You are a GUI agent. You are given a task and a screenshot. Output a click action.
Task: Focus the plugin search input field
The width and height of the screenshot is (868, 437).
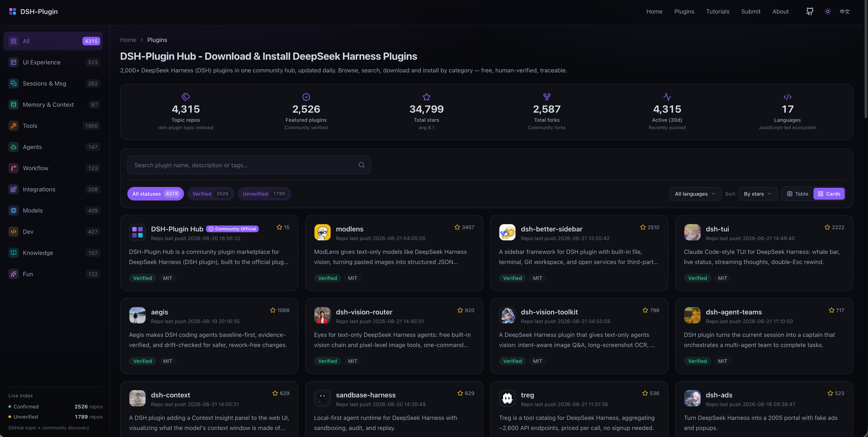click(x=249, y=165)
